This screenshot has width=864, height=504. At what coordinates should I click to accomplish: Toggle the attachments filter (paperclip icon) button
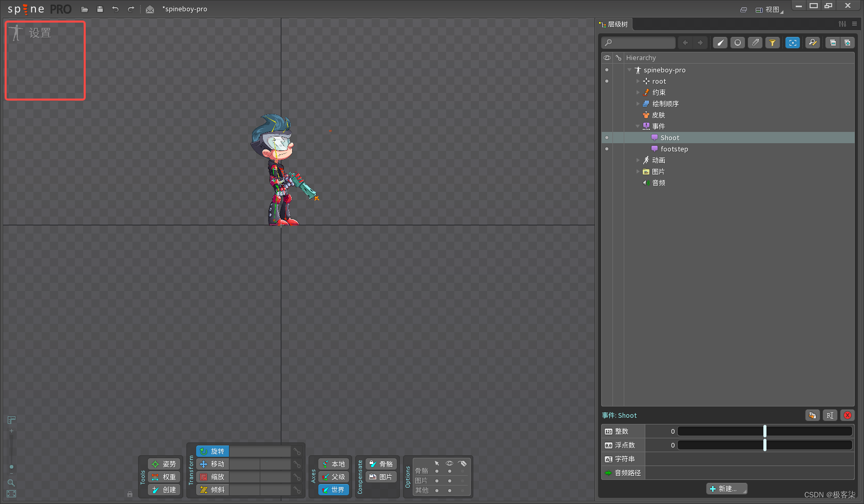click(755, 43)
